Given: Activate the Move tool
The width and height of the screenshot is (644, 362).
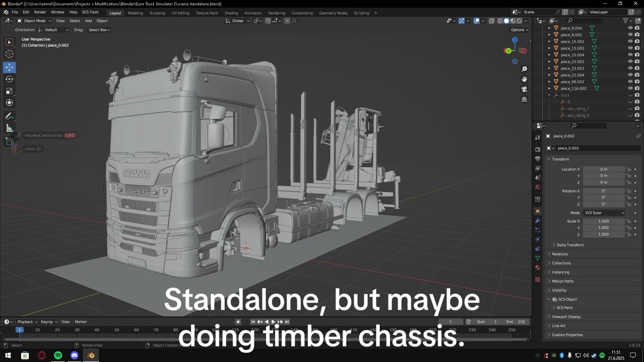Looking at the screenshot, I should click(x=9, y=67).
